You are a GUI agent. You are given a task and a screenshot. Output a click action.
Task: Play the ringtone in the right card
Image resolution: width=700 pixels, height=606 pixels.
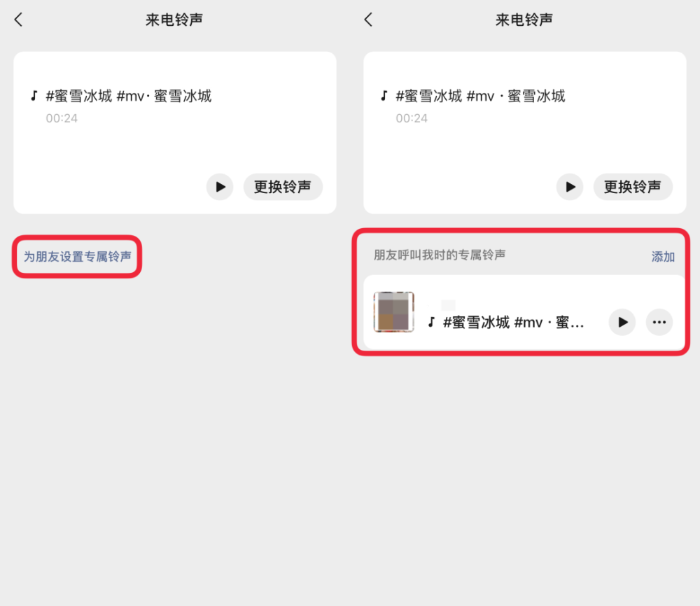point(570,187)
